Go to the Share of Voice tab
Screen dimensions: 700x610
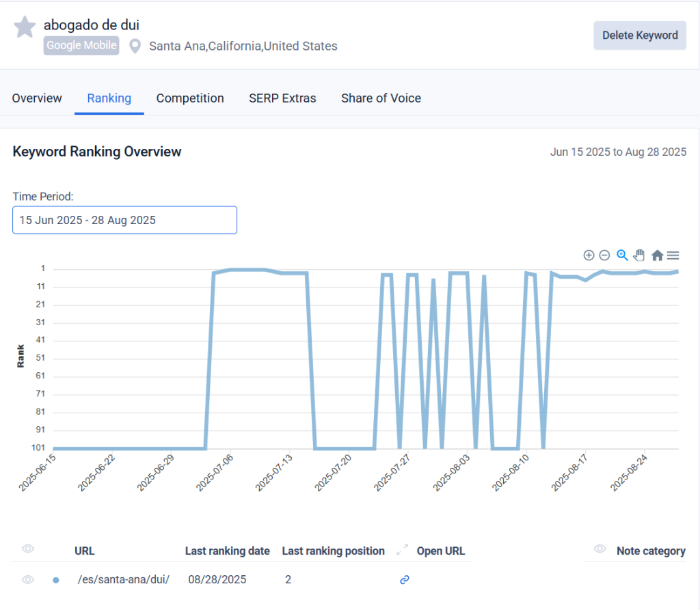381,98
